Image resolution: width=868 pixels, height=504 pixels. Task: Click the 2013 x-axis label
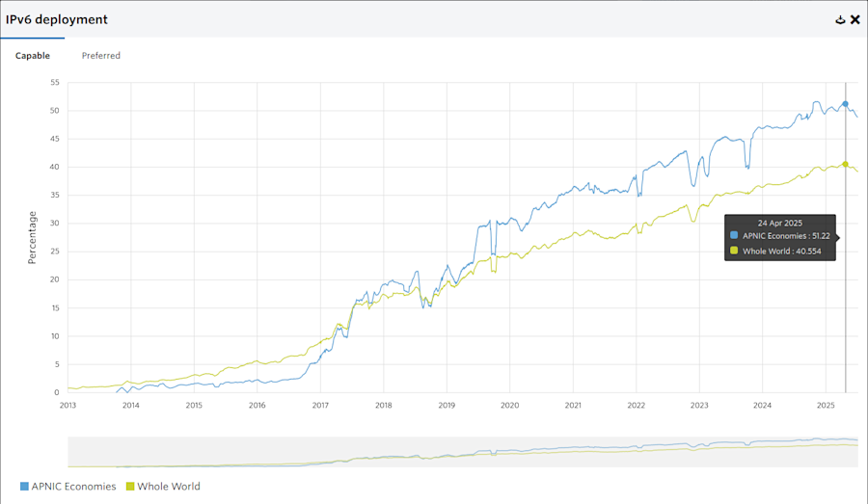[x=68, y=405]
